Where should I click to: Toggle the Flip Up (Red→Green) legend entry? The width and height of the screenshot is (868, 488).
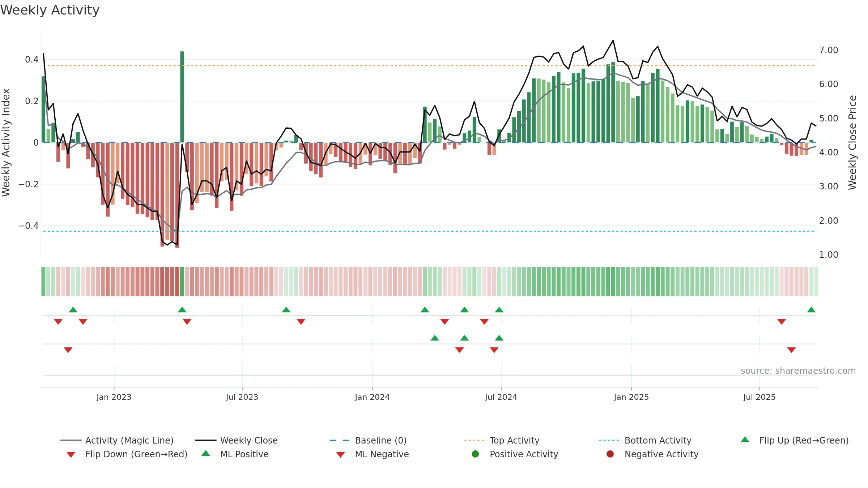point(795,440)
